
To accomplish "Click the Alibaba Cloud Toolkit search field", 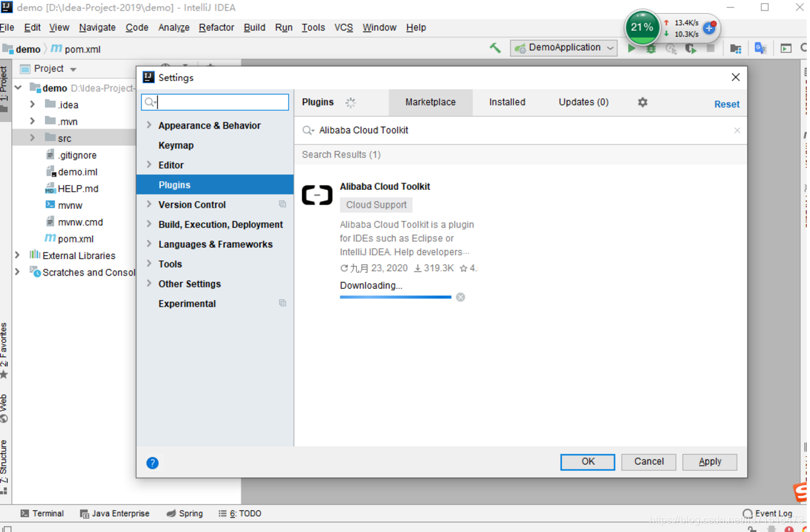I will click(x=521, y=131).
